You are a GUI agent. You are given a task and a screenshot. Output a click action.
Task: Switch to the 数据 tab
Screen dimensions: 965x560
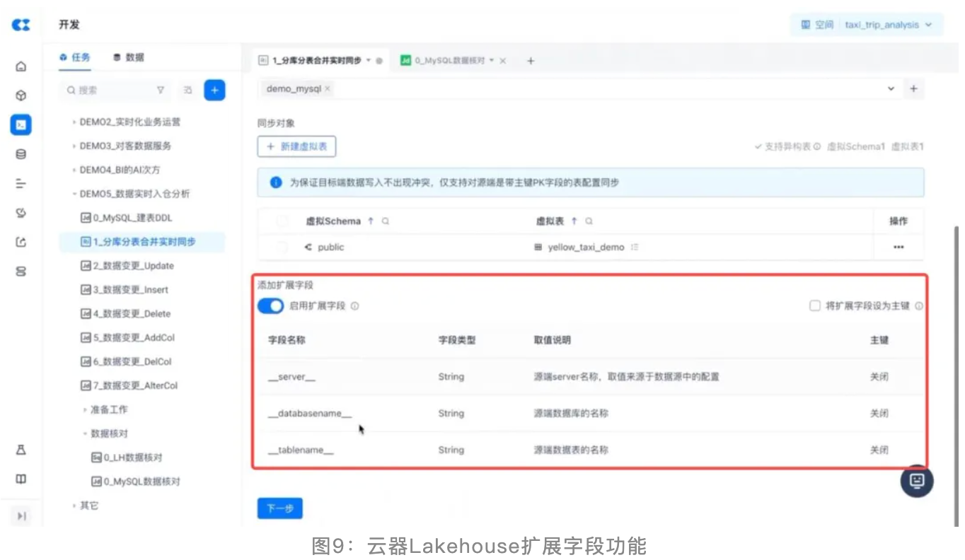click(129, 57)
